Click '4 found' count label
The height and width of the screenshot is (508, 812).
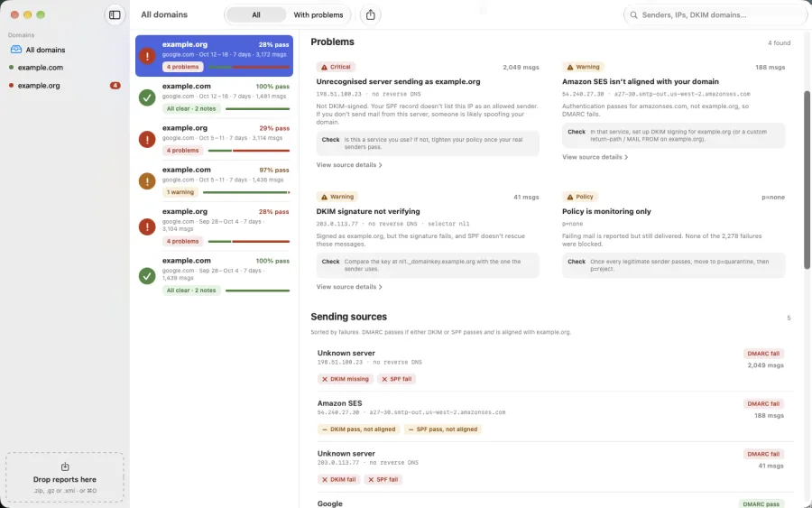point(779,43)
